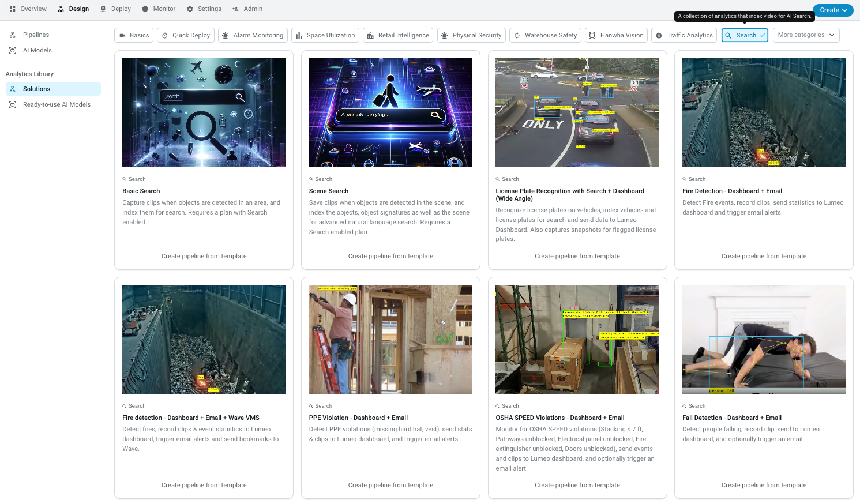Click the Search tag on Scene Search card

tap(321, 179)
